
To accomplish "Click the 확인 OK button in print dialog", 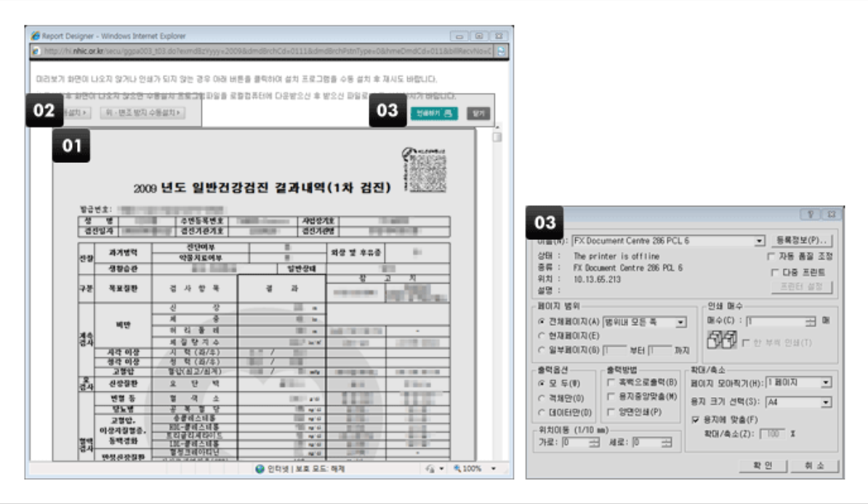I will [x=763, y=465].
